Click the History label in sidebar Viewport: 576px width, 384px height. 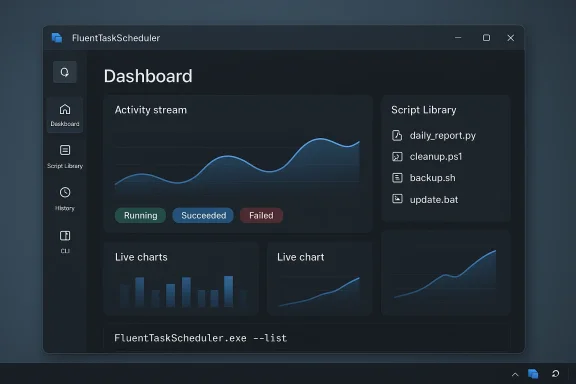(65, 208)
